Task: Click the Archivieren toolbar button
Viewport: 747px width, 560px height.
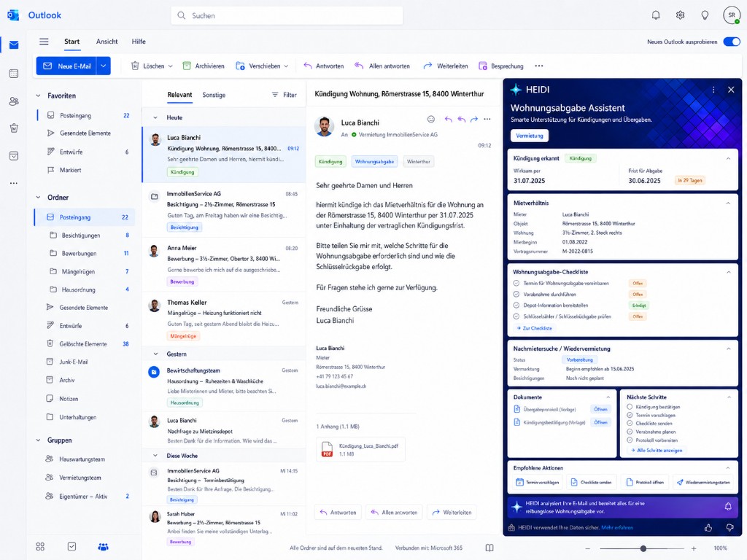Action: pyautogui.click(x=204, y=66)
